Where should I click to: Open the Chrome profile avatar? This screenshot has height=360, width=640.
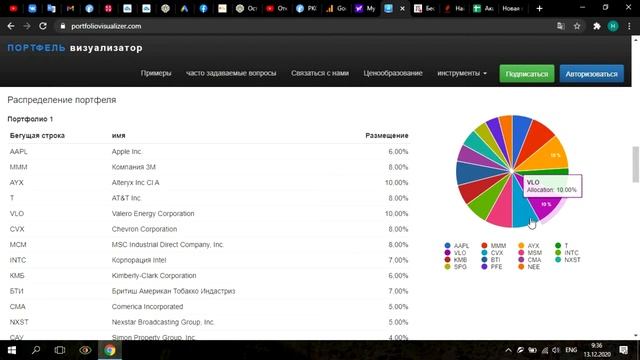click(613, 26)
